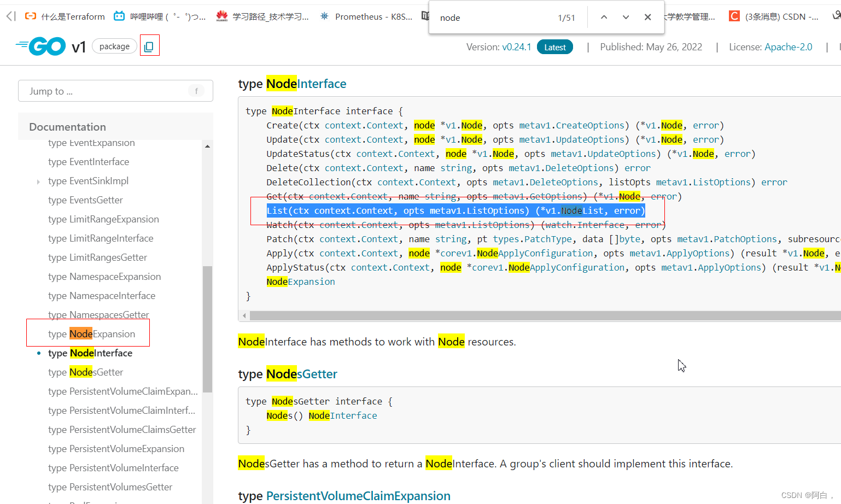
Task: Focus the Jump to input field
Action: pos(115,91)
